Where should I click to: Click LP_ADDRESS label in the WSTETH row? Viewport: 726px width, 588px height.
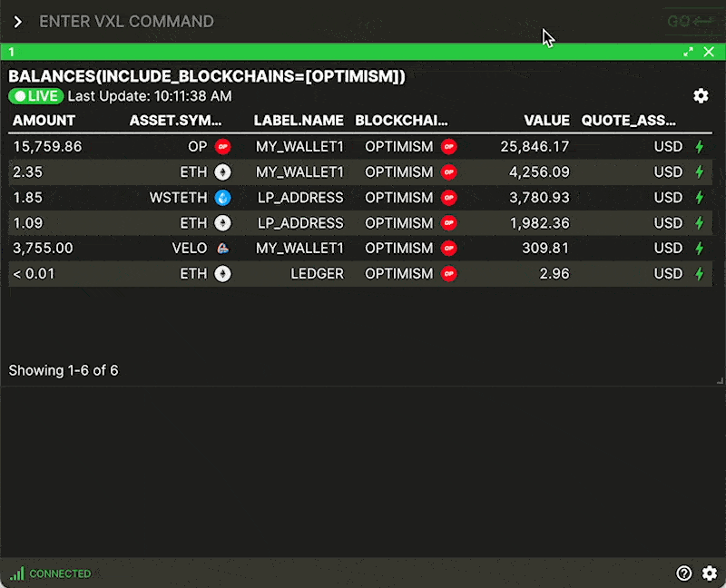(x=301, y=198)
